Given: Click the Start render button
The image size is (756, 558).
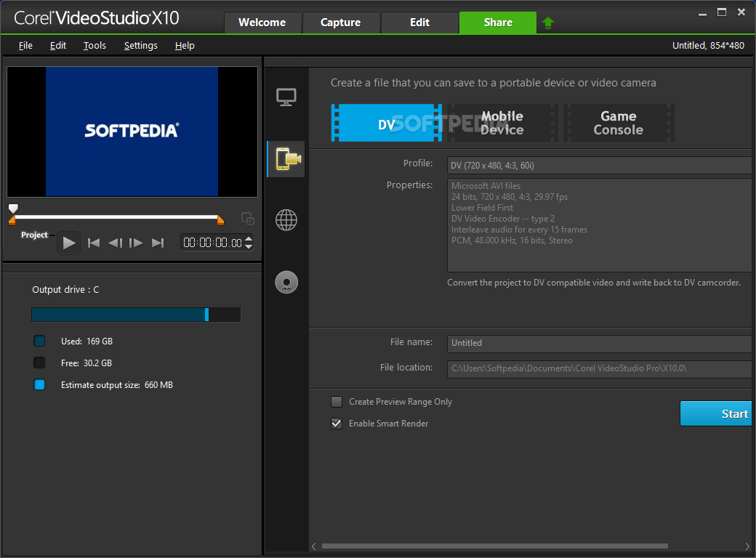Looking at the screenshot, I should tap(716, 413).
